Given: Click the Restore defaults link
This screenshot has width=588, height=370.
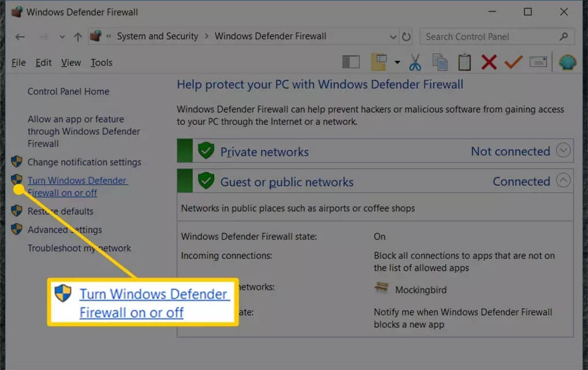Looking at the screenshot, I should (61, 211).
